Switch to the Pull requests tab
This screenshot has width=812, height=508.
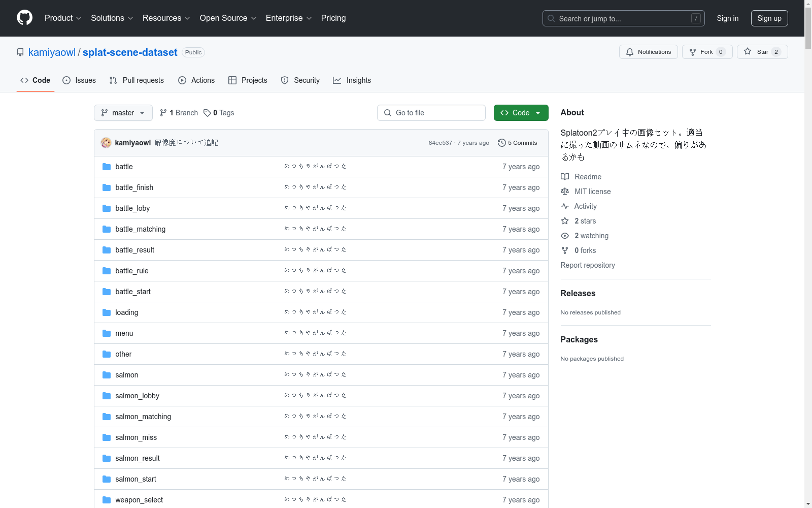pos(137,80)
